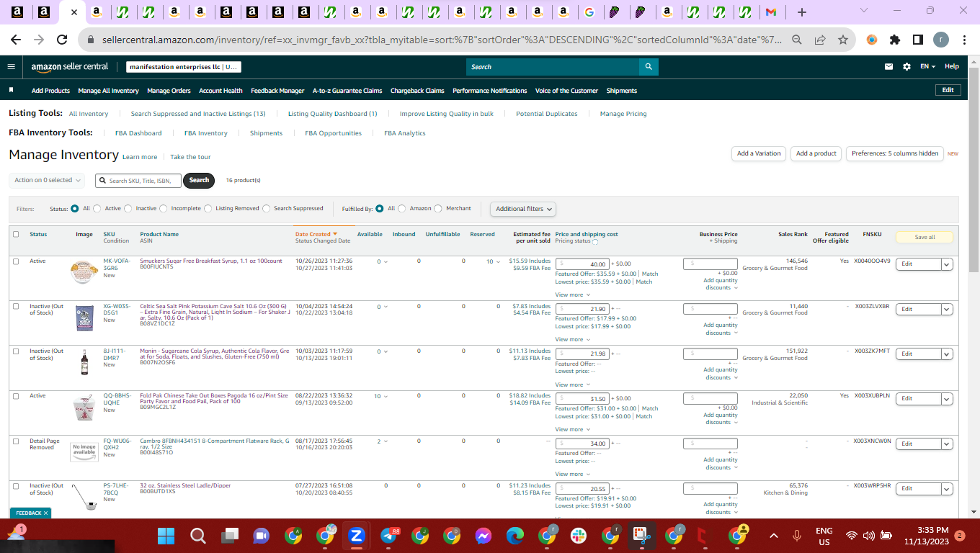Click the black Search button beside the SKU field
The height and width of the screenshot is (553, 980).
click(x=199, y=181)
